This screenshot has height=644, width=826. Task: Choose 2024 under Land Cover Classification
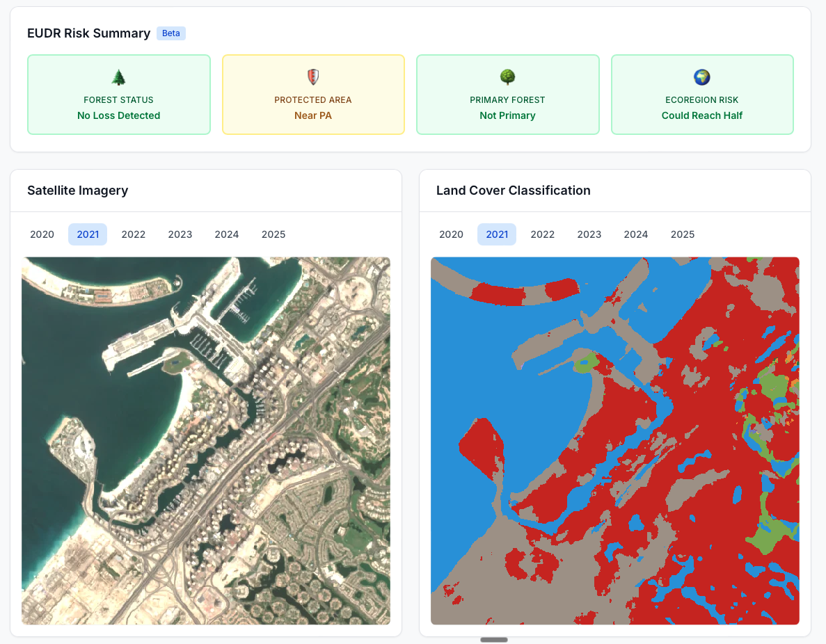(636, 234)
